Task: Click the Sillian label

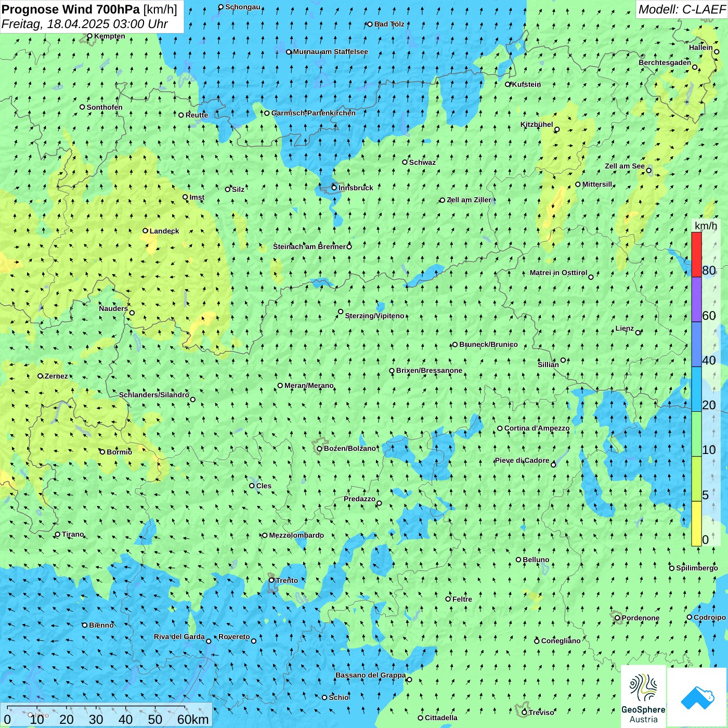Action: click(548, 365)
